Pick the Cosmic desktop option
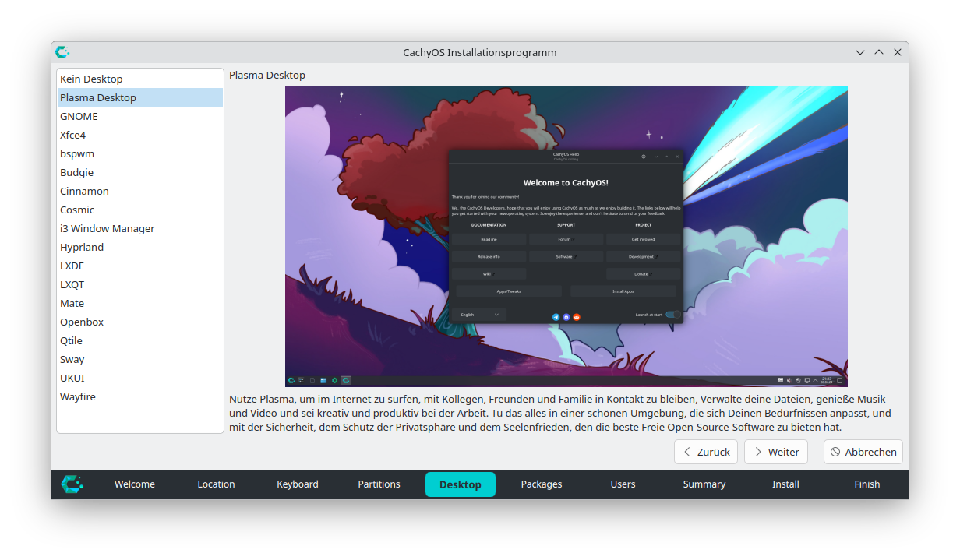Viewport: 960px width, 560px height. 140,210
